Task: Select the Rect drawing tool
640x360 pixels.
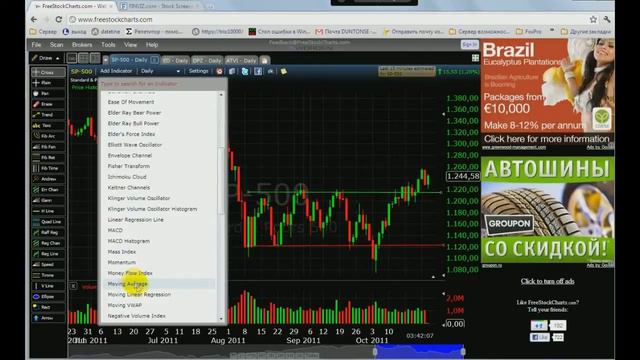Action: point(48,307)
